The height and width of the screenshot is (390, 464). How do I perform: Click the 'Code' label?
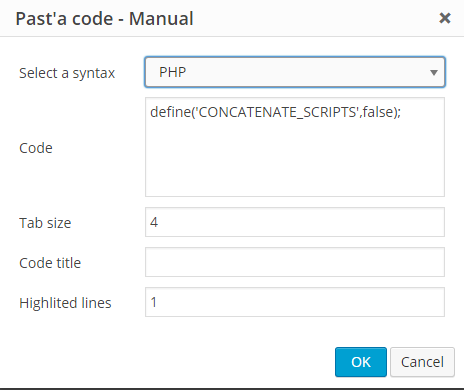[x=36, y=148]
